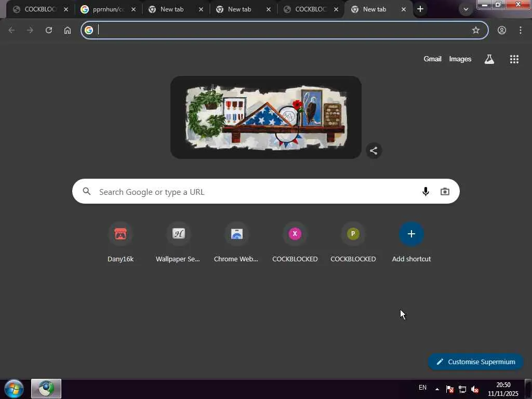Search by image with the camera icon
Image resolution: width=532 pixels, height=399 pixels.
coord(445,192)
